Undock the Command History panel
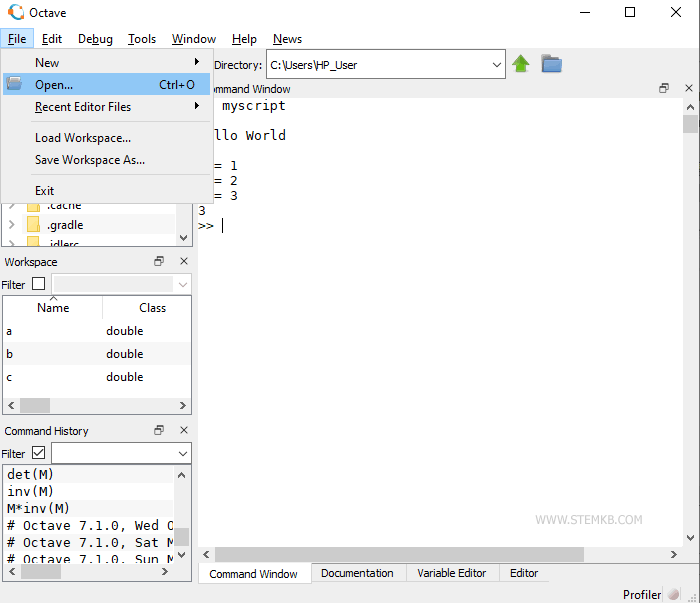700x603 pixels. (159, 430)
